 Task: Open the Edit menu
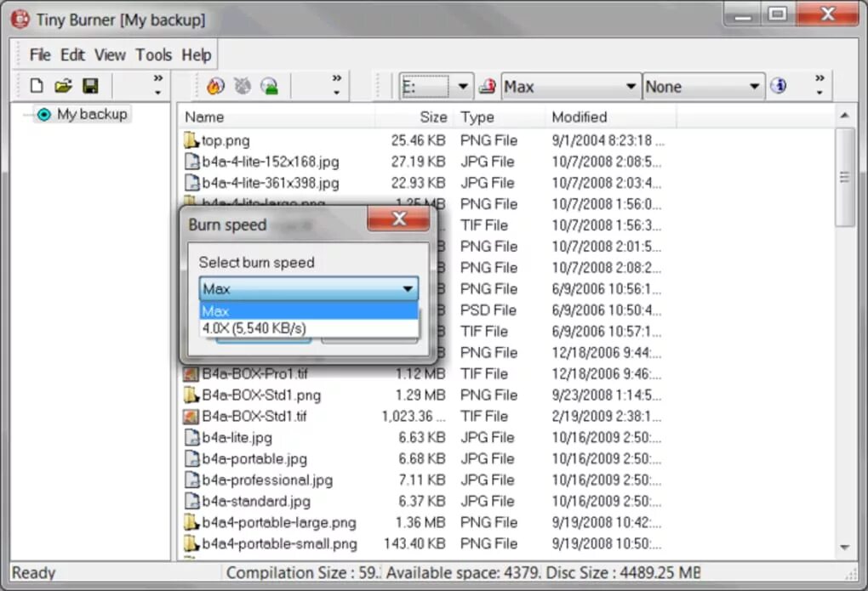click(72, 54)
